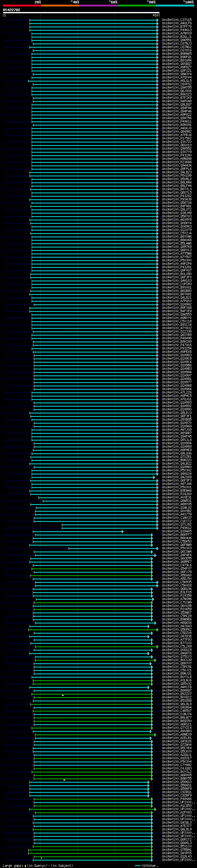Click the cyan ~100% legend segment
The width and height of the screenshot is (197, 868).
coord(175,6)
